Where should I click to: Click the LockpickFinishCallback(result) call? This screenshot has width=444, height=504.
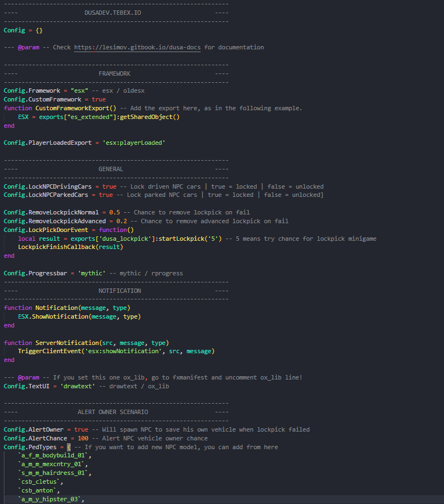click(70, 247)
